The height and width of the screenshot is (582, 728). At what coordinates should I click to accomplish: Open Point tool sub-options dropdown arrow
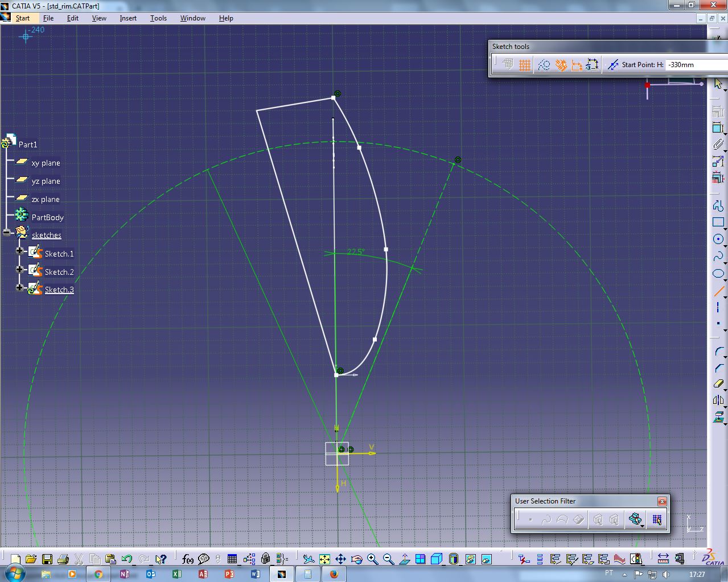pos(725,330)
